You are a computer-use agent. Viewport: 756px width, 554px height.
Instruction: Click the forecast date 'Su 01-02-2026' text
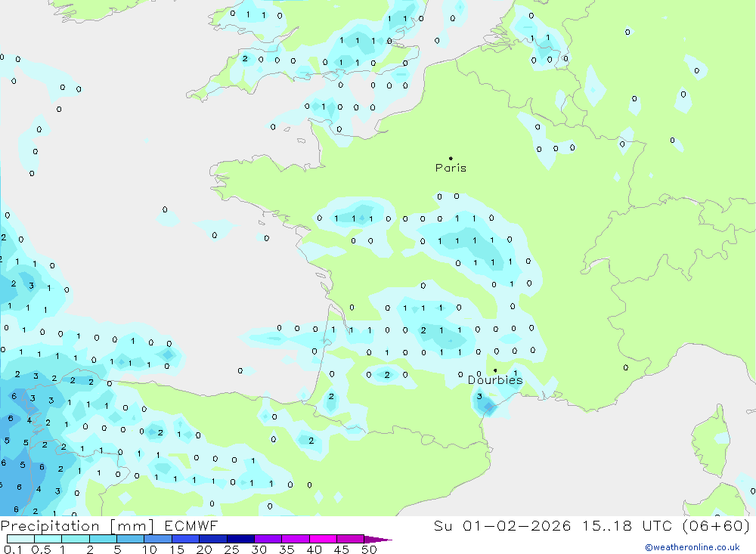point(502,525)
